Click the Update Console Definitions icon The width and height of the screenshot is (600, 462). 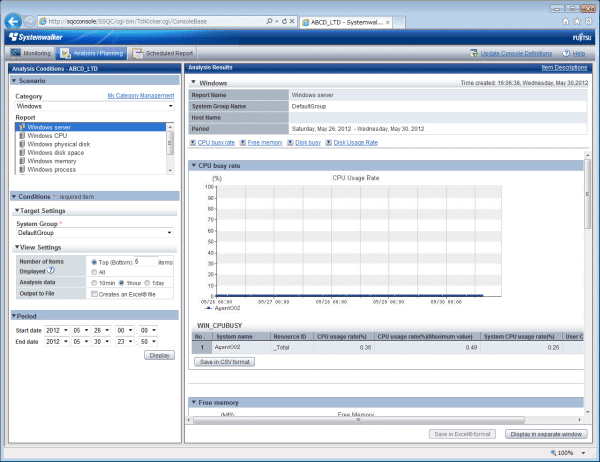pyautogui.click(x=474, y=53)
